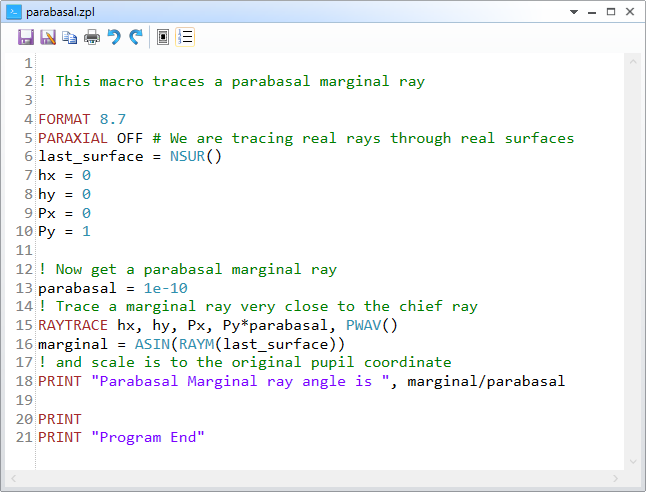
Task: Click the NSUR() function on line 6
Action: click(x=196, y=156)
